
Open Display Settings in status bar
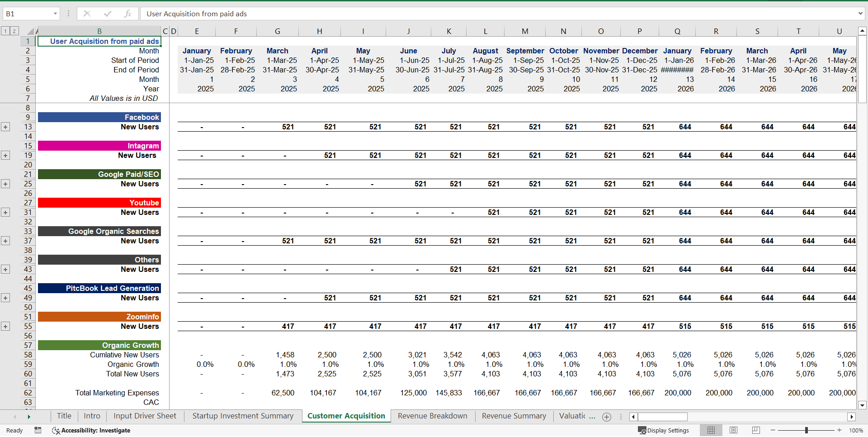tap(664, 430)
